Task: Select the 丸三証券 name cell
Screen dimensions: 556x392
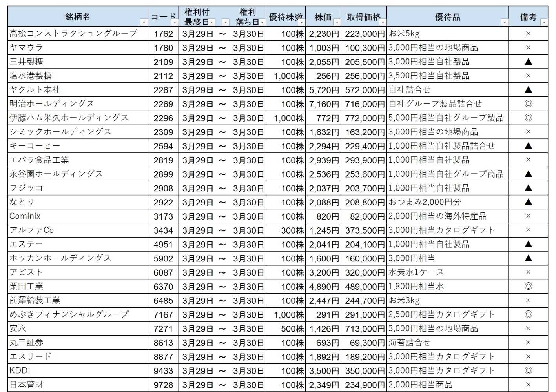Action: (78, 343)
